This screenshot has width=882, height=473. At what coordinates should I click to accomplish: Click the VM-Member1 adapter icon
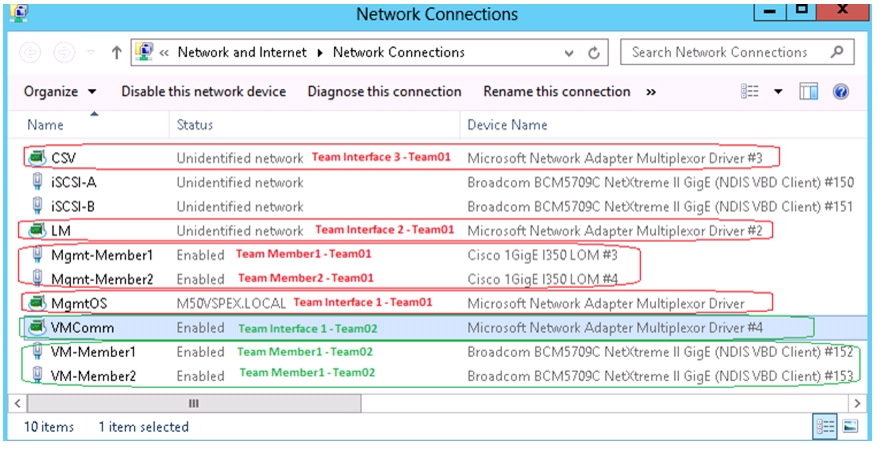point(38,351)
